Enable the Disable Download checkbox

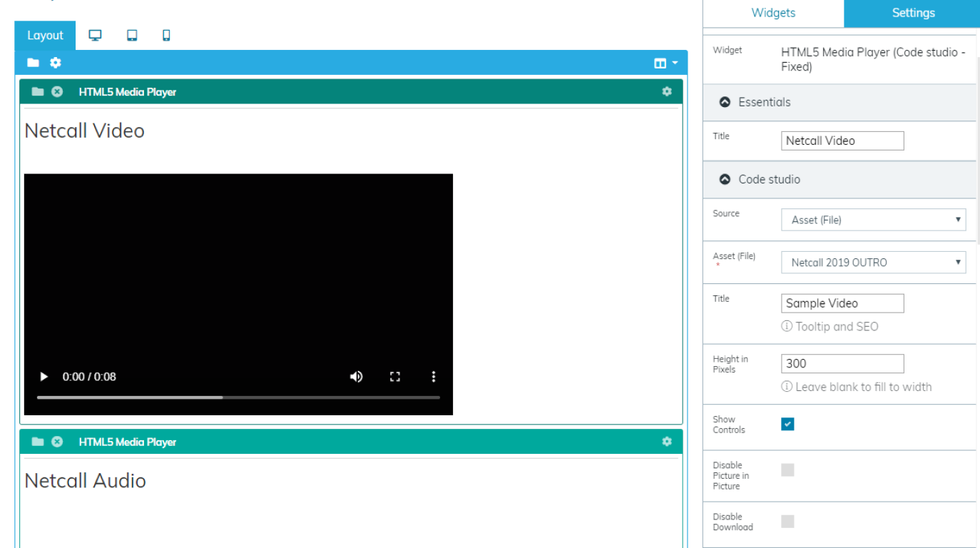coord(787,522)
